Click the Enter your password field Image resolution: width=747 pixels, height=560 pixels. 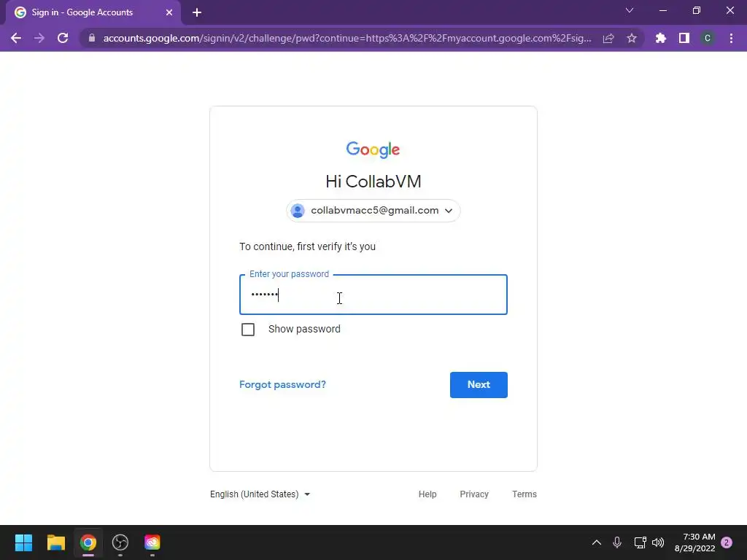pyautogui.click(x=373, y=295)
